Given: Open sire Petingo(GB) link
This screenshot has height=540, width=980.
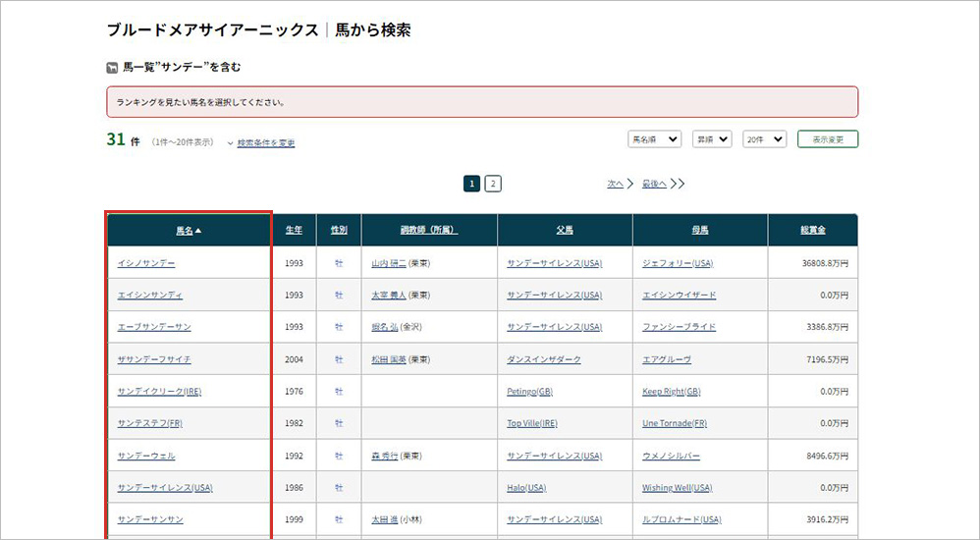Looking at the screenshot, I should [530, 391].
